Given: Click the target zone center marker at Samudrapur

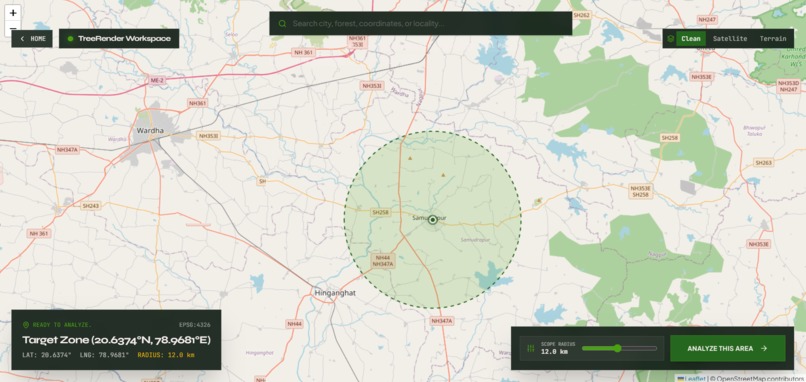Looking at the screenshot, I should click(x=433, y=220).
